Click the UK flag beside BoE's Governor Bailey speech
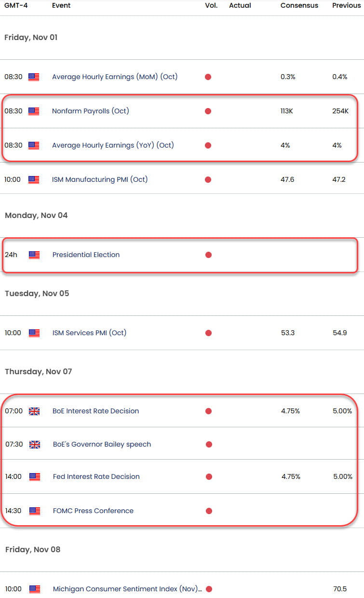This screenshot has height=598, width=364. click(x=34, y=445)
